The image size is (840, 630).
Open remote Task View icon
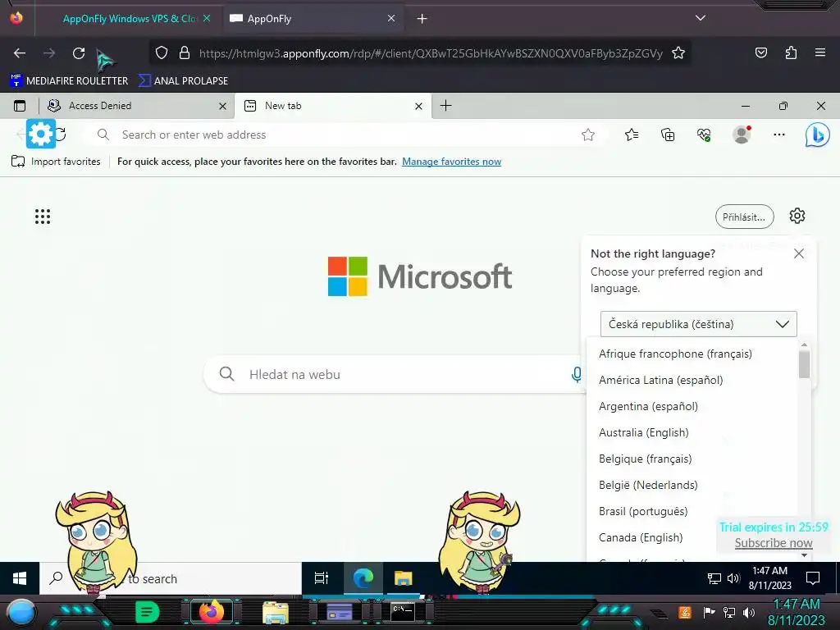[322, 578]
